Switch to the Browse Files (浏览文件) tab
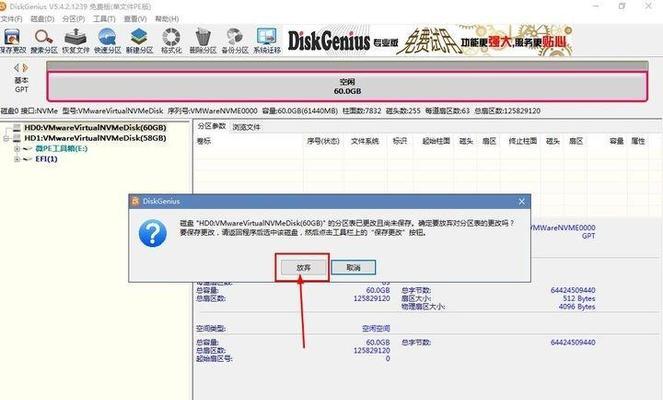The height and width of the screenshot is (400, 663). tap(247, 127)
